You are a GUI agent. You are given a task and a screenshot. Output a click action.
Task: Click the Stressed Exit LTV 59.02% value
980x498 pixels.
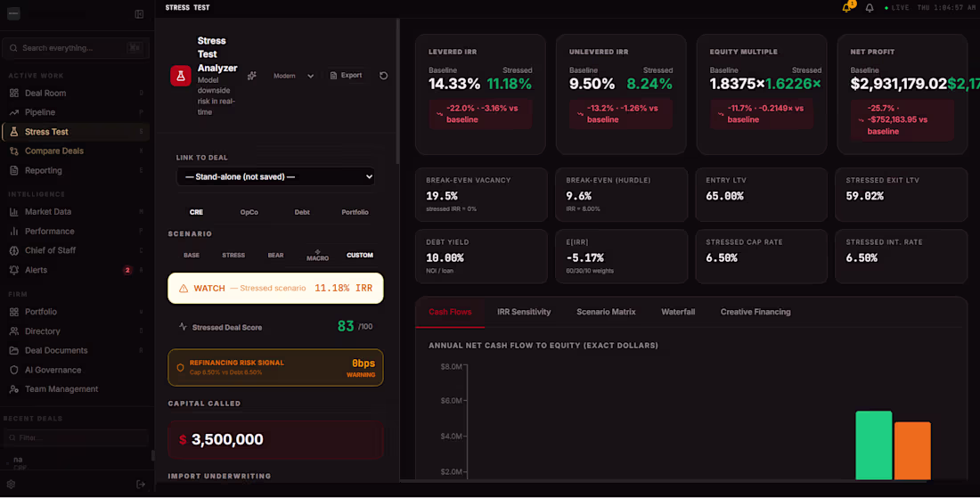(x=865, y=196)
